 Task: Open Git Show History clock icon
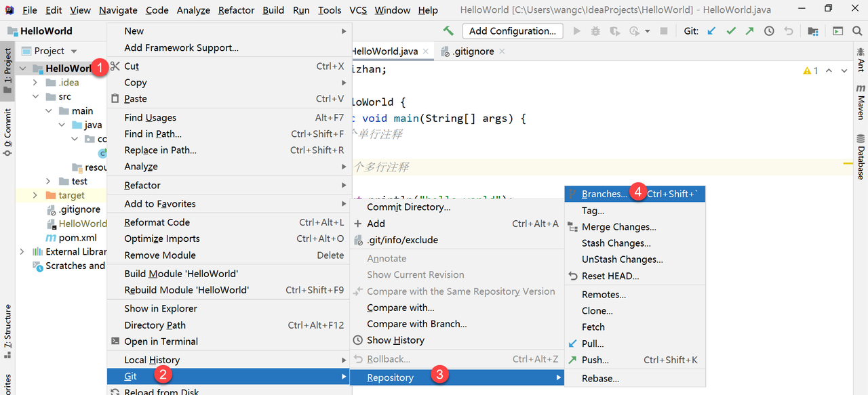click(769, 31)
